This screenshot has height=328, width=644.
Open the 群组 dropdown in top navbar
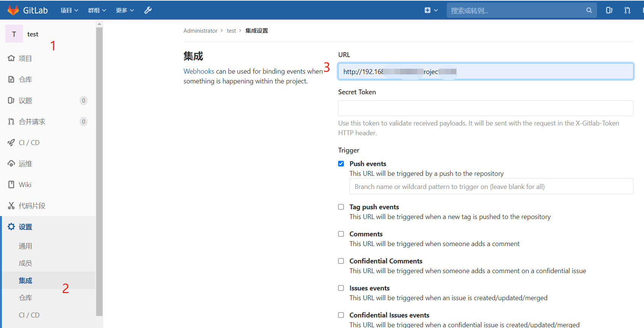click(97, 10)
